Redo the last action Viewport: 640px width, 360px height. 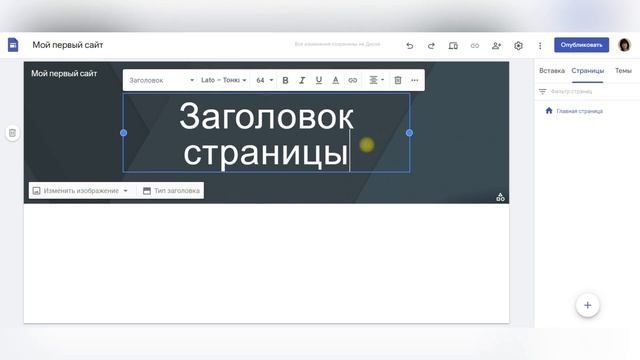click(x=431, y=46)
